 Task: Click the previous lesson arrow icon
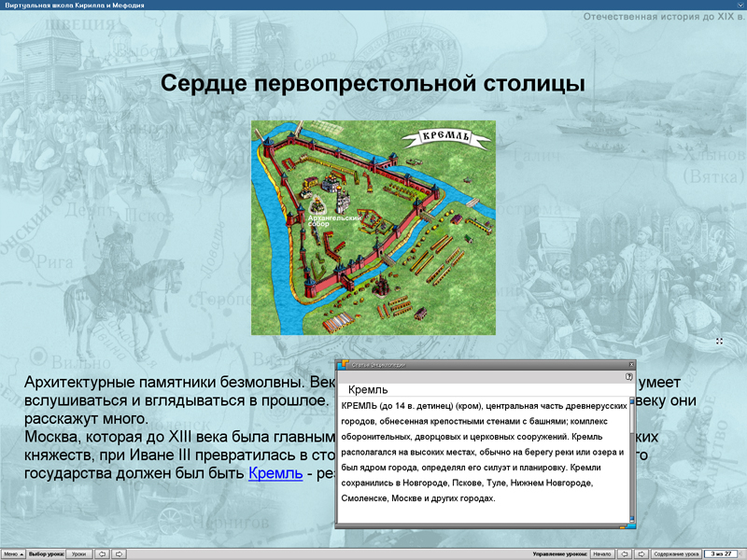tap(103, 553)
